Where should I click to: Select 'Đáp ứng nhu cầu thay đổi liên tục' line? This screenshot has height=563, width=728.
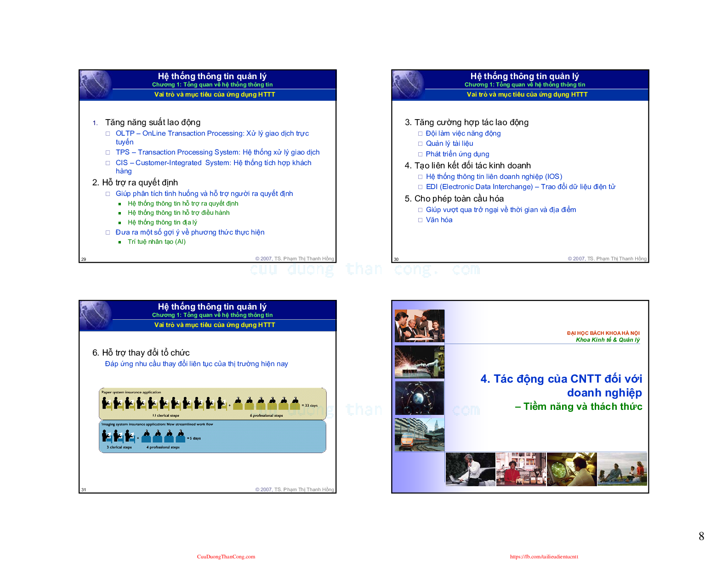[x=196, y=364]
